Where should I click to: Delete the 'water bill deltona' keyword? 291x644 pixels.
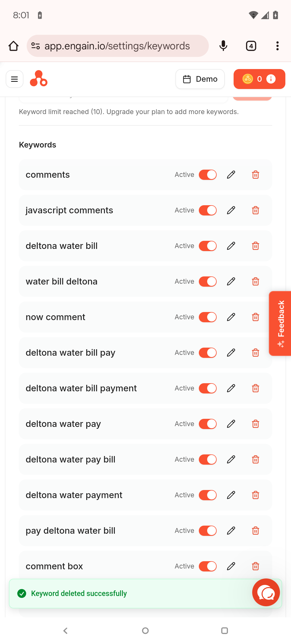point(255,282)
